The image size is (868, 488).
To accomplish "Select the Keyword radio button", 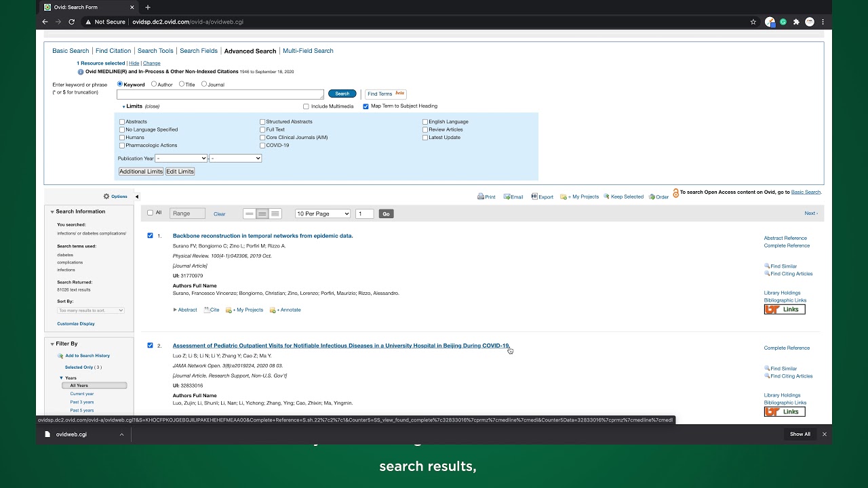I will click(x=120, y=84).
